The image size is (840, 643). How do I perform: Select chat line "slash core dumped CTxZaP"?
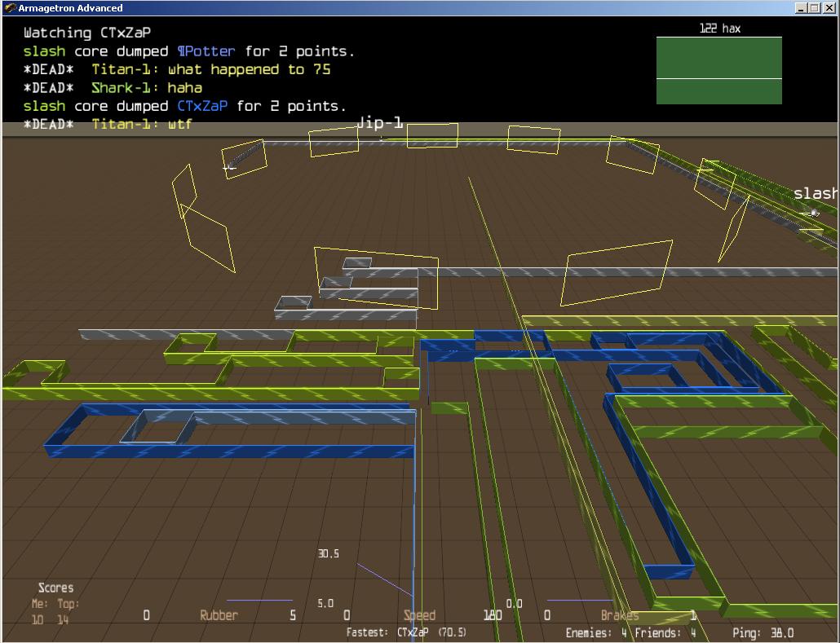coord(184,106)
